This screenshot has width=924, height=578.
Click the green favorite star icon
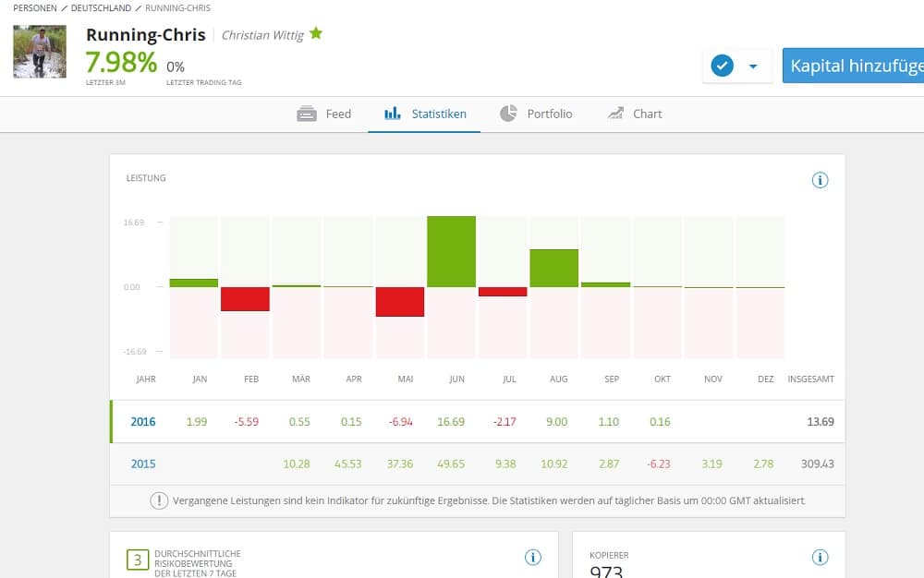pos(316,34)
